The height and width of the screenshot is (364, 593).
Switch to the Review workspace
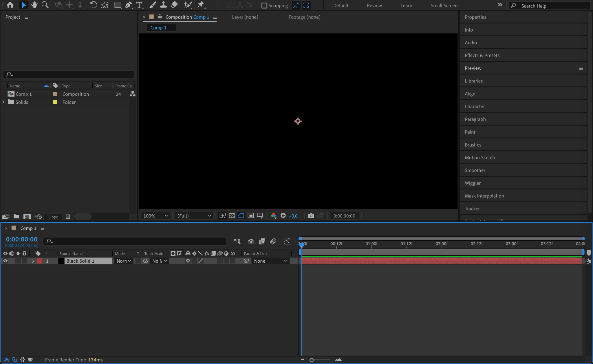click(x=374, y=6)
